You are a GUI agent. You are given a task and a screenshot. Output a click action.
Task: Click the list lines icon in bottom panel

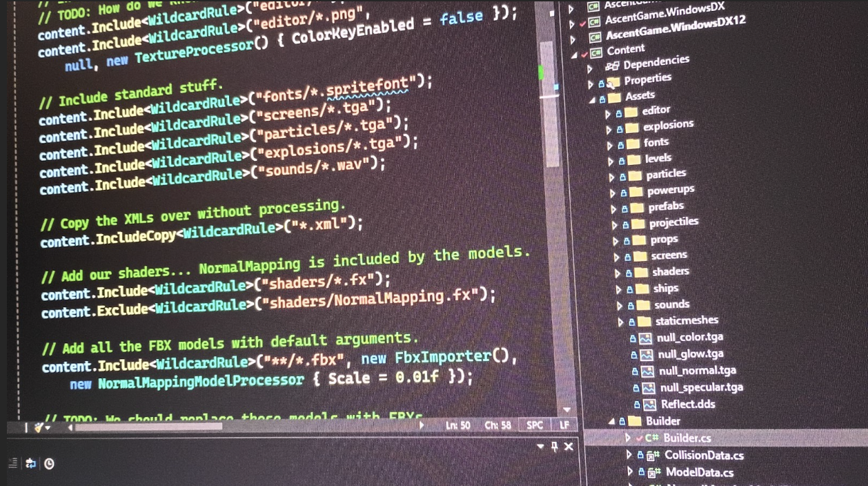[x=13, y=464]
